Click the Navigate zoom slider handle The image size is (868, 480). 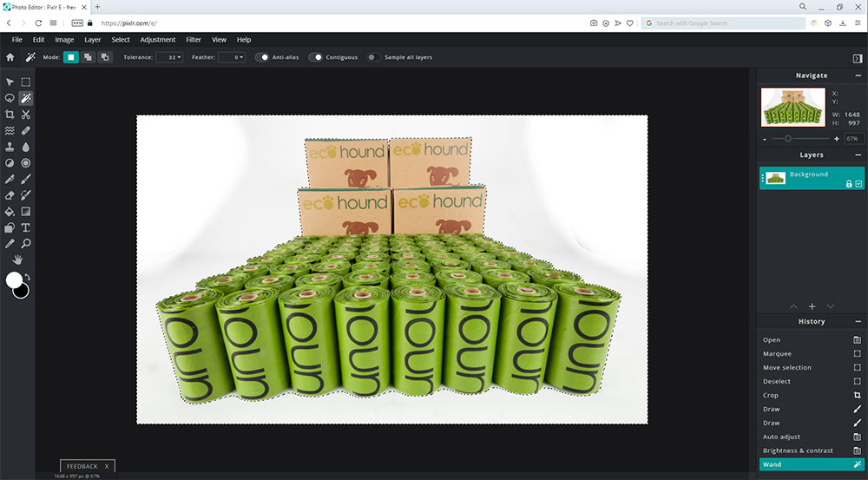point(788,139)
